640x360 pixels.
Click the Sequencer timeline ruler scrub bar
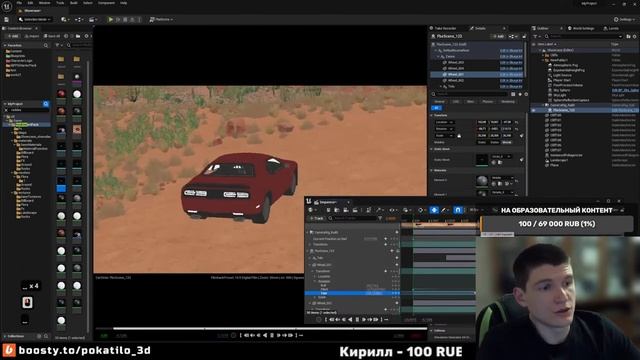[439, 224]
